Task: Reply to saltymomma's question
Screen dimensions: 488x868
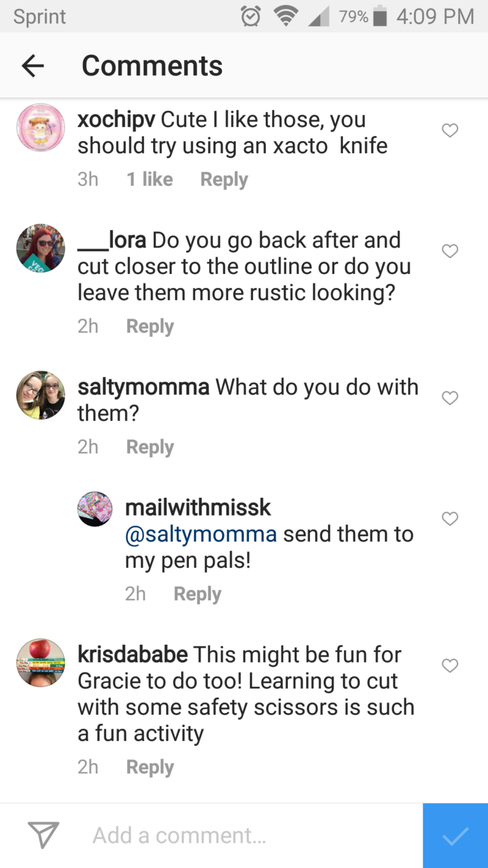Action: point(150,447)
